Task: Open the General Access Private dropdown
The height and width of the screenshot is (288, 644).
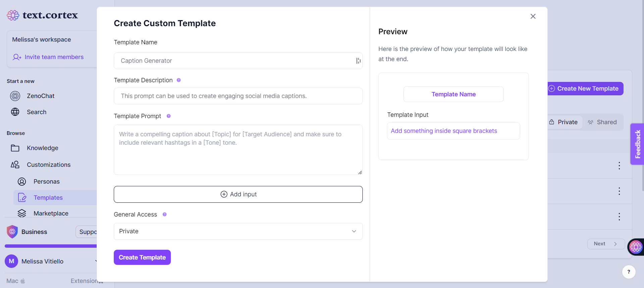Action: coord(238,231)
